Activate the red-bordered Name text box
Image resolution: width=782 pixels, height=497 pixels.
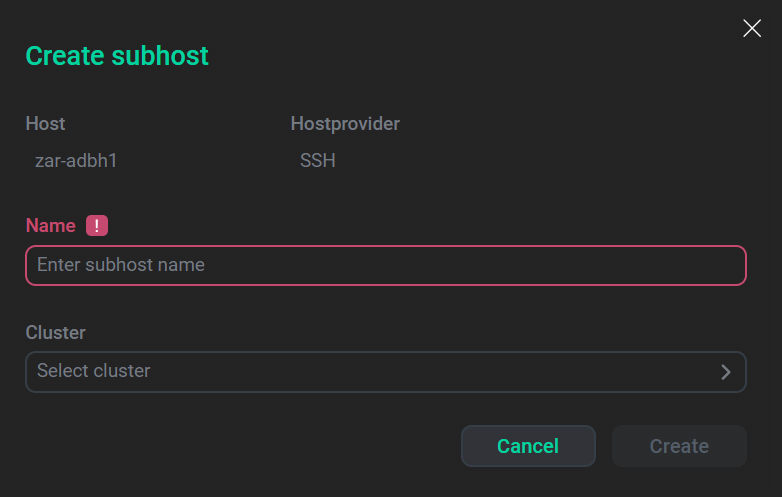point(385,265)
